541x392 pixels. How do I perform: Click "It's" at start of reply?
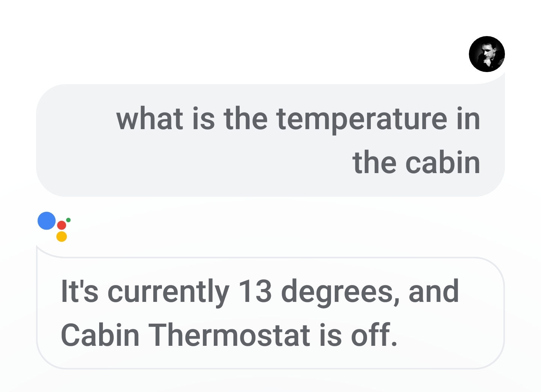click(80, 291)
